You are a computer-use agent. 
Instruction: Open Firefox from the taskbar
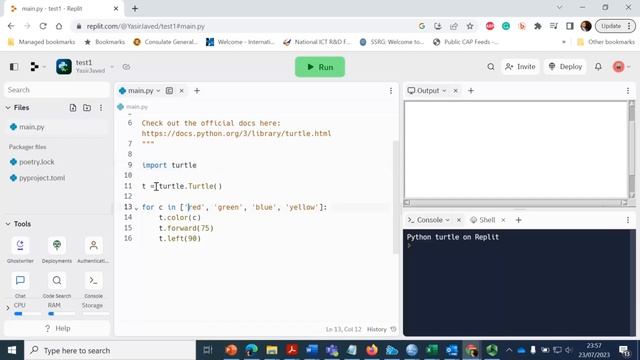(x=371, y=350)
